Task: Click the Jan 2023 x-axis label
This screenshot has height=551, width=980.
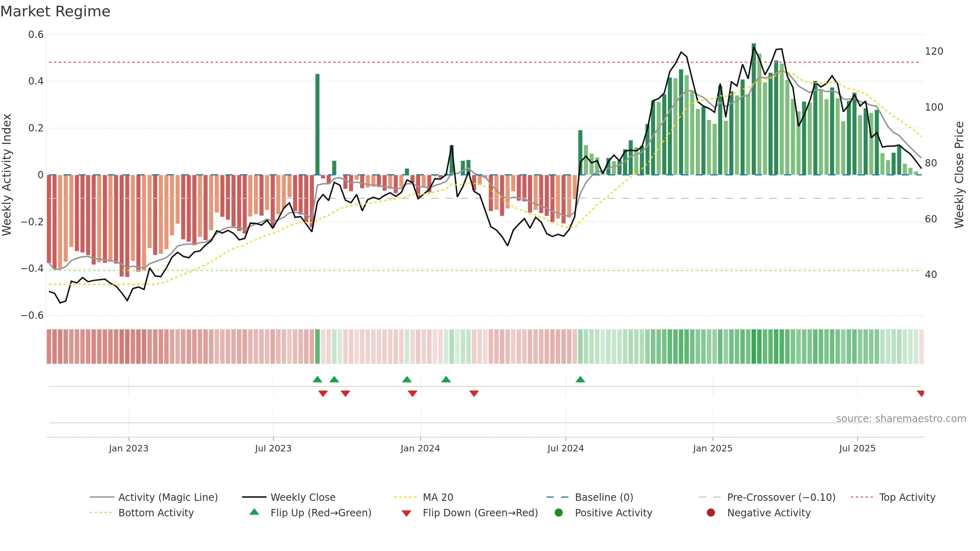Action: [x=129, y=448]
